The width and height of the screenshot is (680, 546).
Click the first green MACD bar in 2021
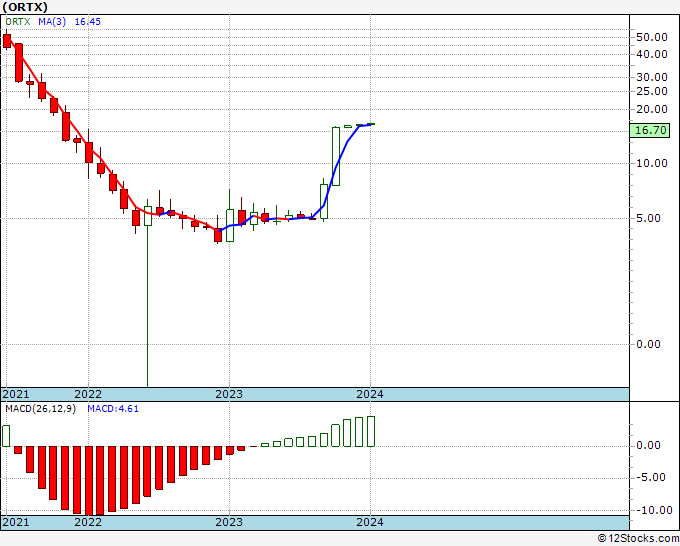point(6,436)
